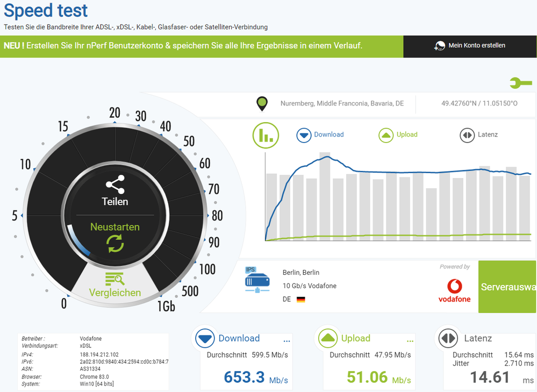Click the German flag next to DE

[300, 299]
